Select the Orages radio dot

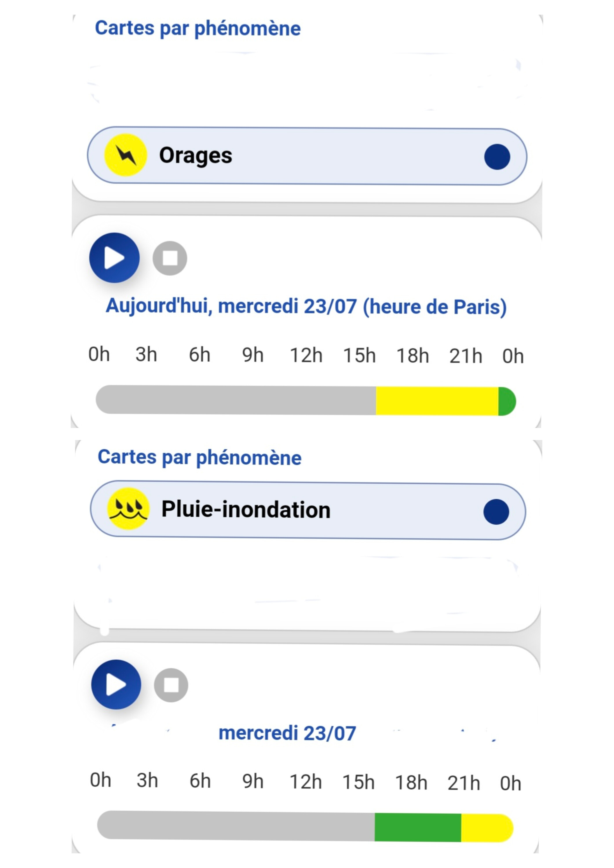pos(497,157)
